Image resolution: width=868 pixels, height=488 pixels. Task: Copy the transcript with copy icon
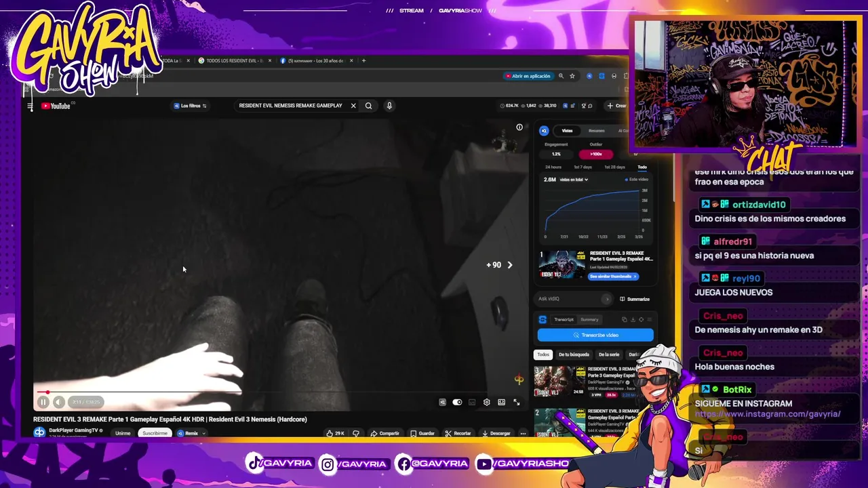click(625, 320)
